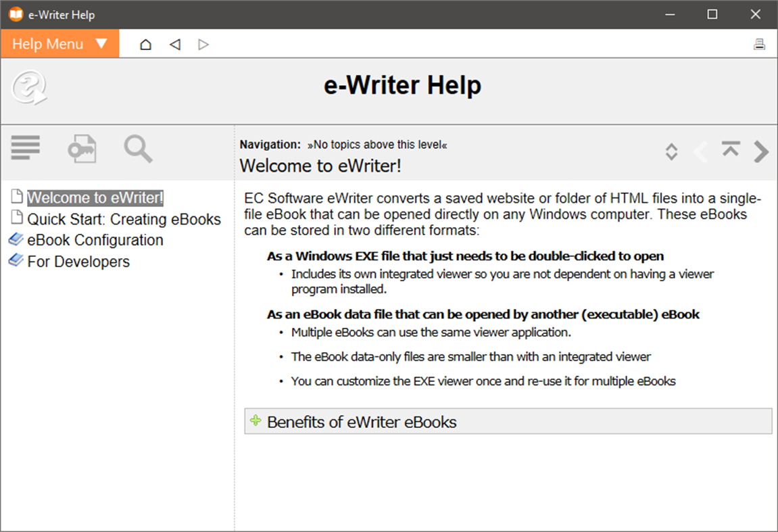Open the Help Menu dropdown
This screenshot has height=532, width=778.
[59, 43]
